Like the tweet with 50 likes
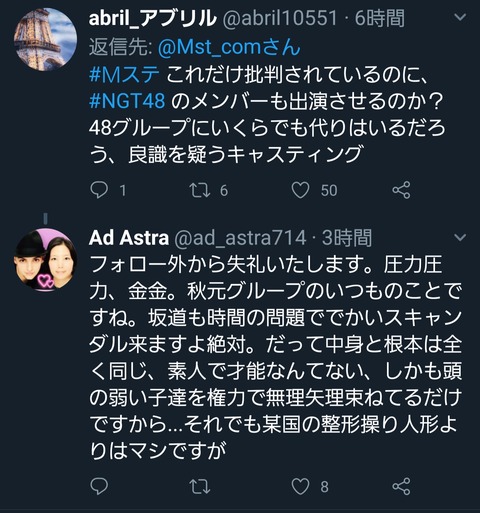The height and width of the screenshot is (513, 480). (x=300, y=190)
